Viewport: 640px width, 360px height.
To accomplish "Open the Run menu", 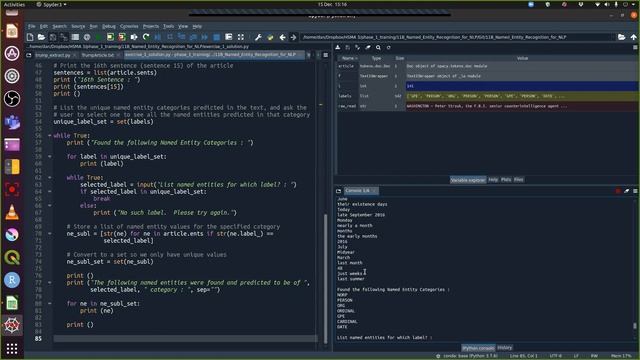I will point(93,26).
